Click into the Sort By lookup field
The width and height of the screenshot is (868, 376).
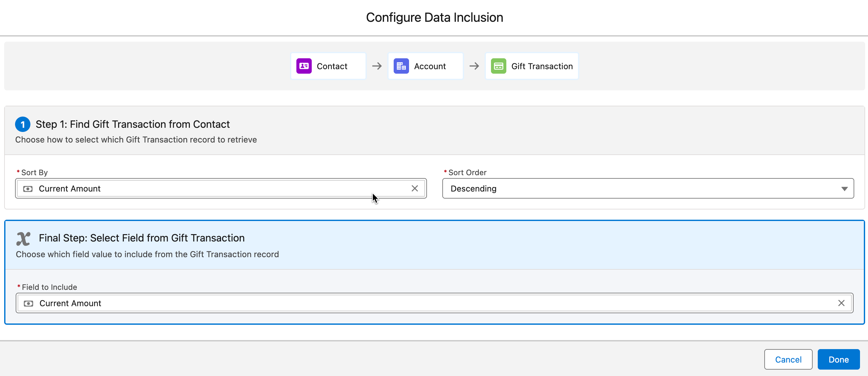219,189
